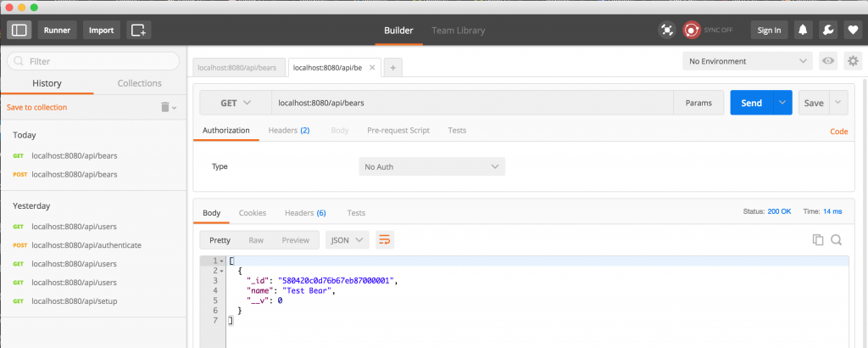Click the heart icon in header
The image size is (868, 348).
[853, 30]
